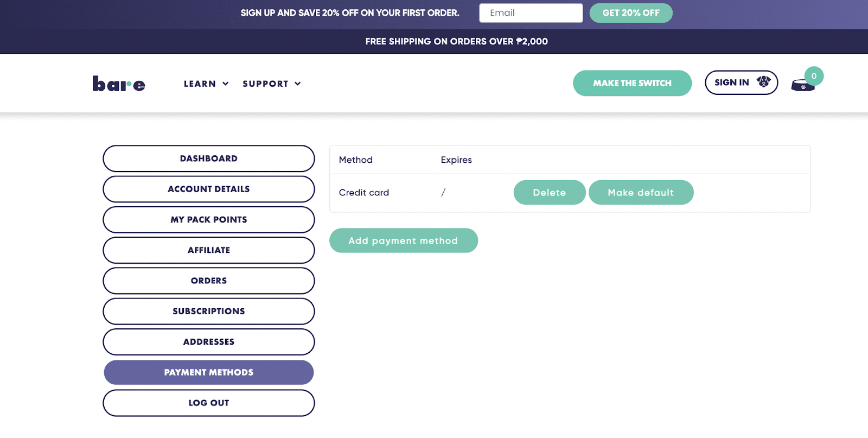Select the Affiliate menu item
868x438 pixels.
pyautogui.click(x=208, y=250)
